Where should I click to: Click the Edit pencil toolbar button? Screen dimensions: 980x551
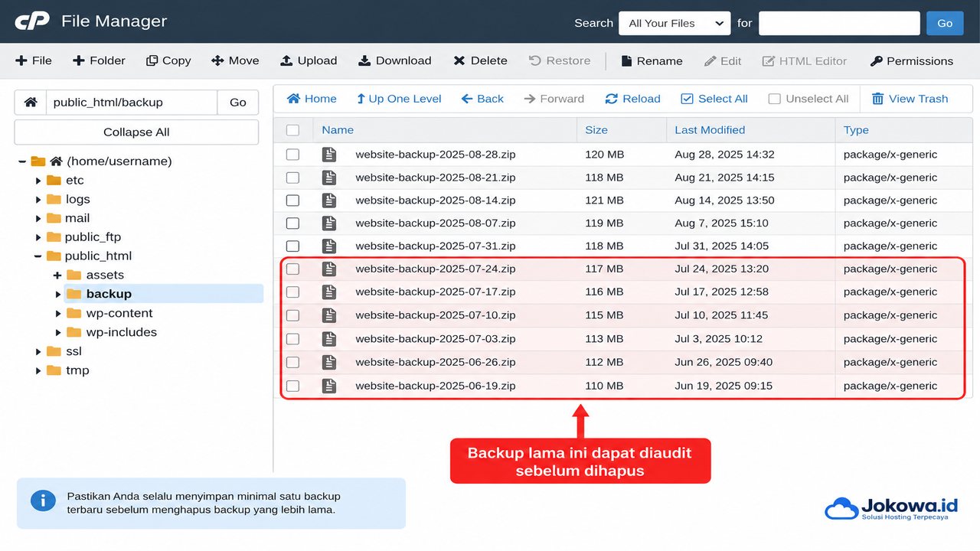click(723, 60)
